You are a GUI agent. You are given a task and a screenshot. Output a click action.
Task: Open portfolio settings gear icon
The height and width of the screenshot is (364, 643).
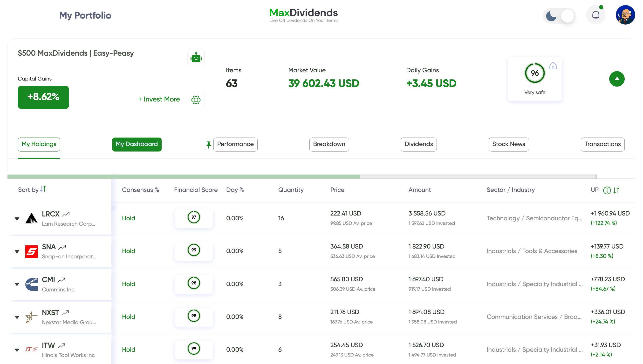click(196, 100)
